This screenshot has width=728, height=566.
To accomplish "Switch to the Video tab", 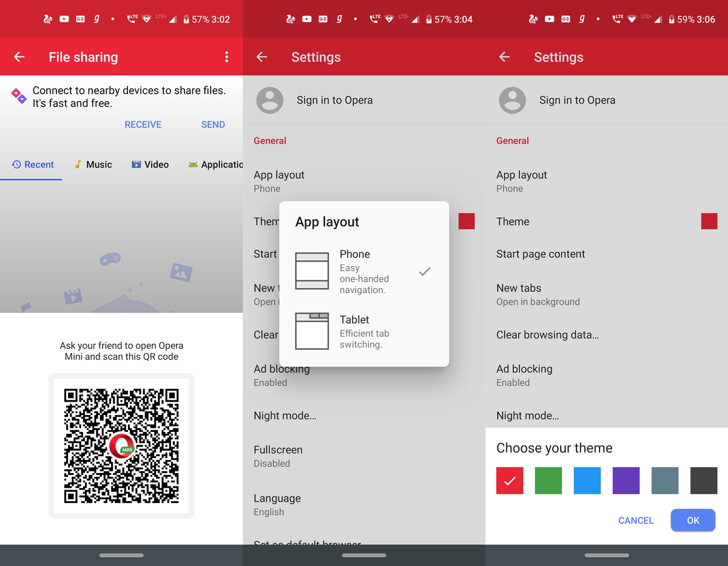I will point(150,164).
